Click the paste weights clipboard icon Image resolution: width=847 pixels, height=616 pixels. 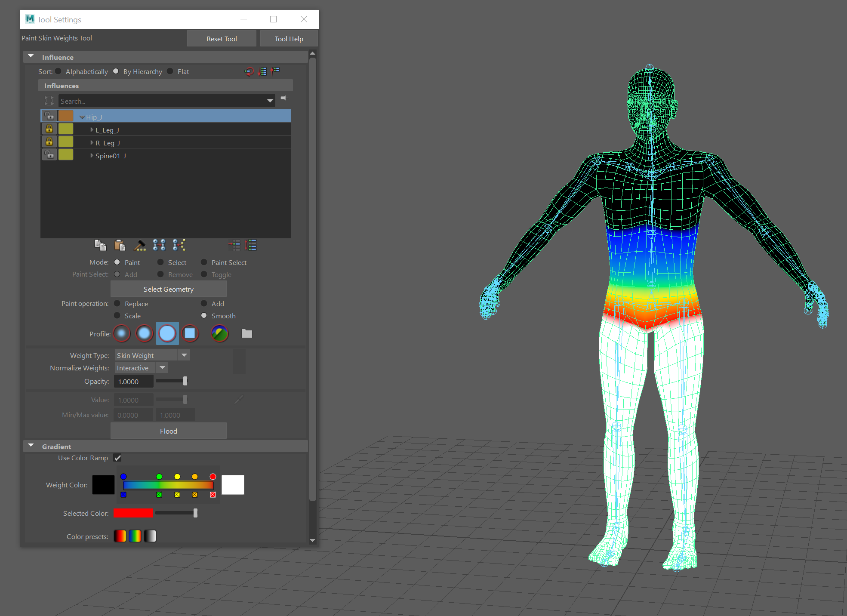point(120,245)
